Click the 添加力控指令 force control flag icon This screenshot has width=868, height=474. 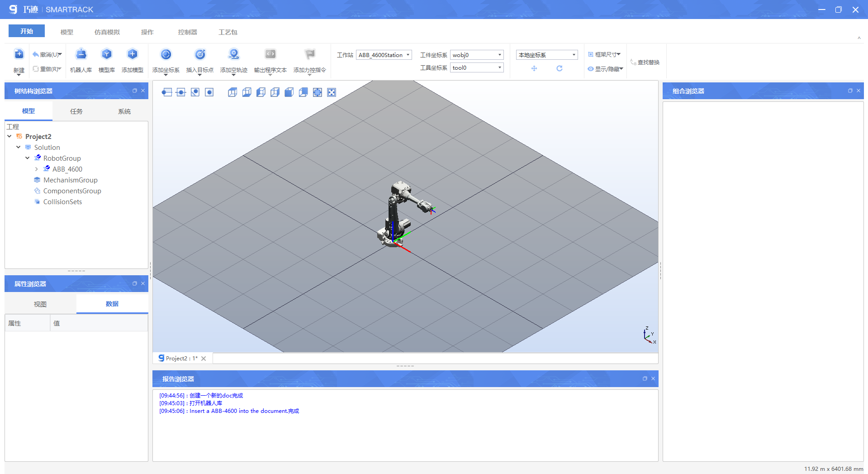(x=310, y=54)
